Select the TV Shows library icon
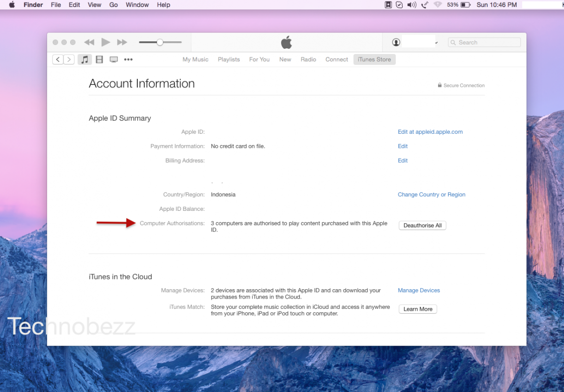The image size is (564, 392). tap(114, 59)
